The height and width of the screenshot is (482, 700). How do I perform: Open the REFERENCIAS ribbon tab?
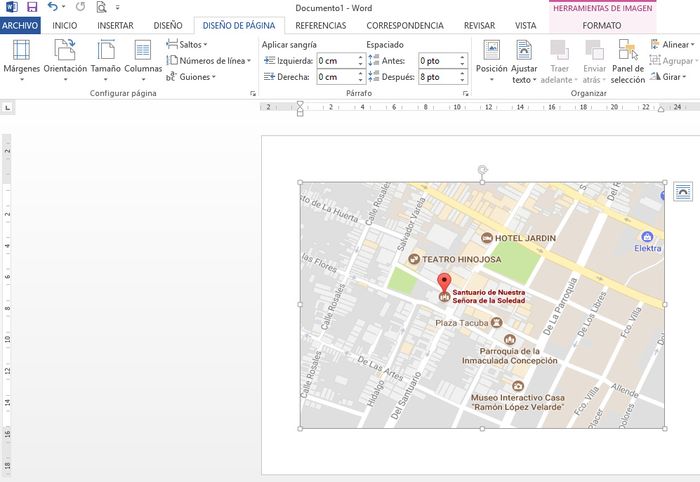(x=321, y=25)
